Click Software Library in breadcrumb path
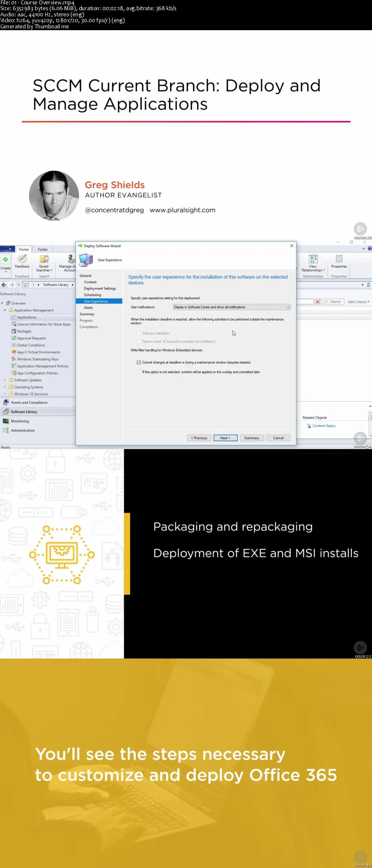Screen dimensions: 372x868 click(x=56, y=285)
